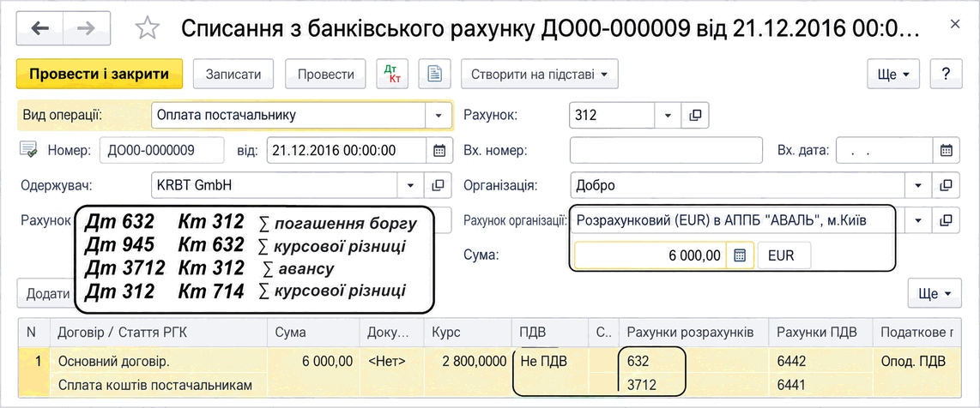This screenshot has width=980, height=408.
Task: Open the Рахунок організації bank account card
Action: point(947,220)
